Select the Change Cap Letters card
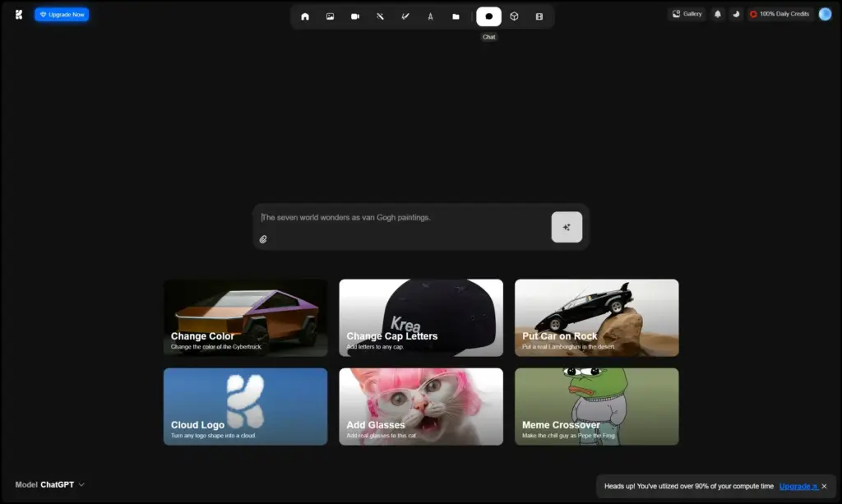 point(421,317)
